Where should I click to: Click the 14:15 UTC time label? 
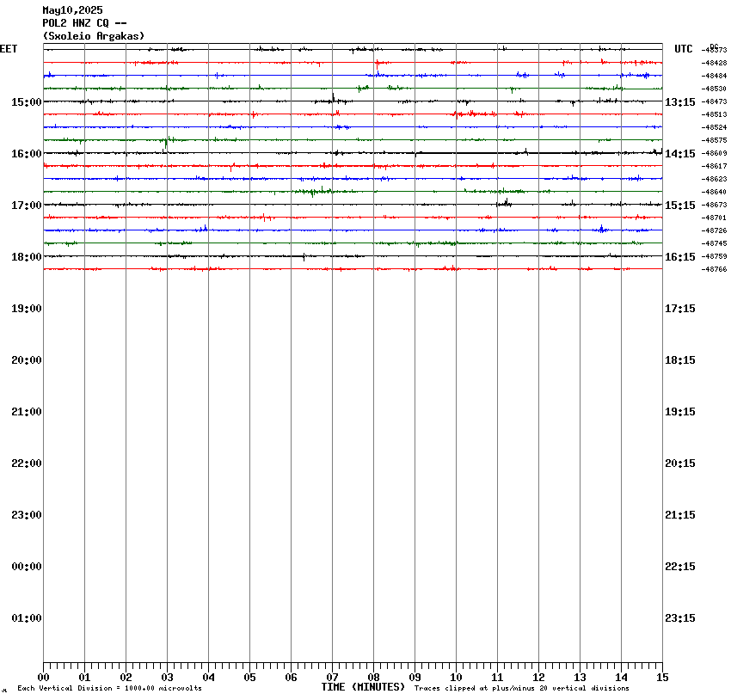[679, 154]
